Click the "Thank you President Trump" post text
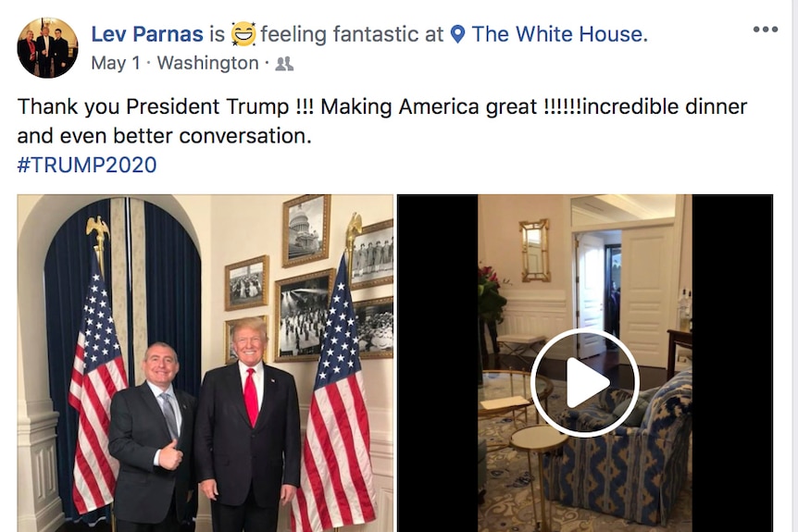The image size is (798, 532). point(153,106)
